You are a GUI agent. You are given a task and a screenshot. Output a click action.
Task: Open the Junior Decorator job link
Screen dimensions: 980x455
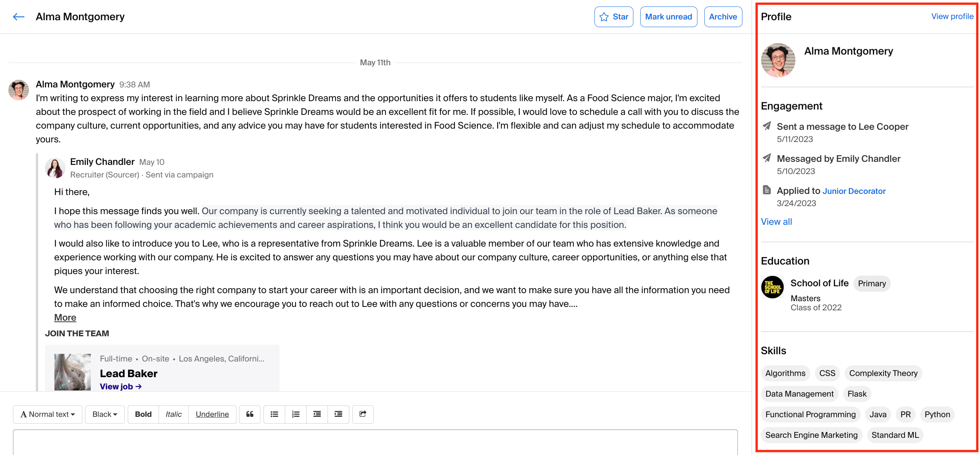click(x=854, y=191)
